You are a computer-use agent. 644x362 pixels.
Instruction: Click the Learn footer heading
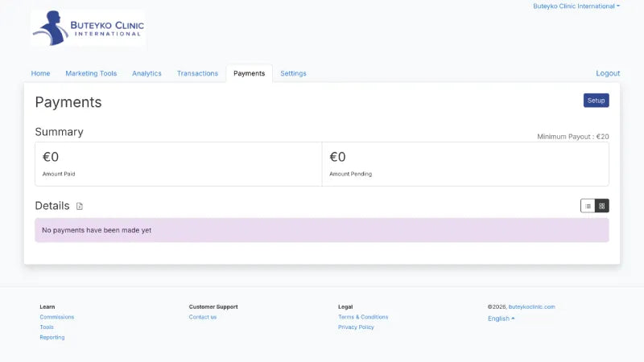47,306
